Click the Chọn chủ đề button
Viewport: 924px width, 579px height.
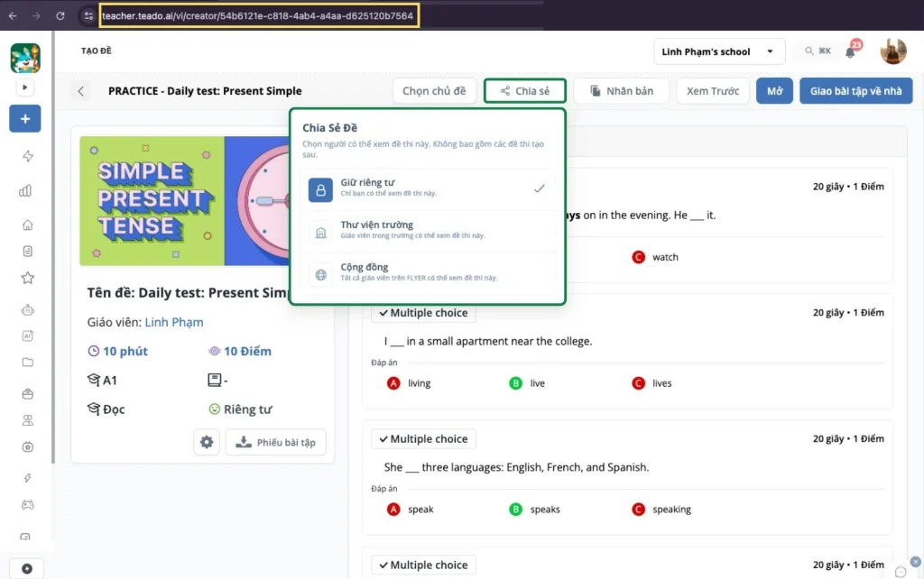tap(434, 91)
